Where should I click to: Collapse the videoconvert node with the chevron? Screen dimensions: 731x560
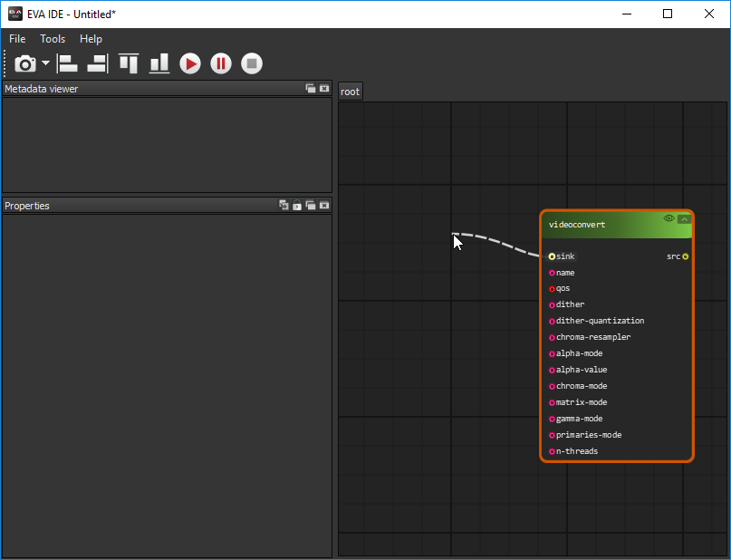click(684, 218)
